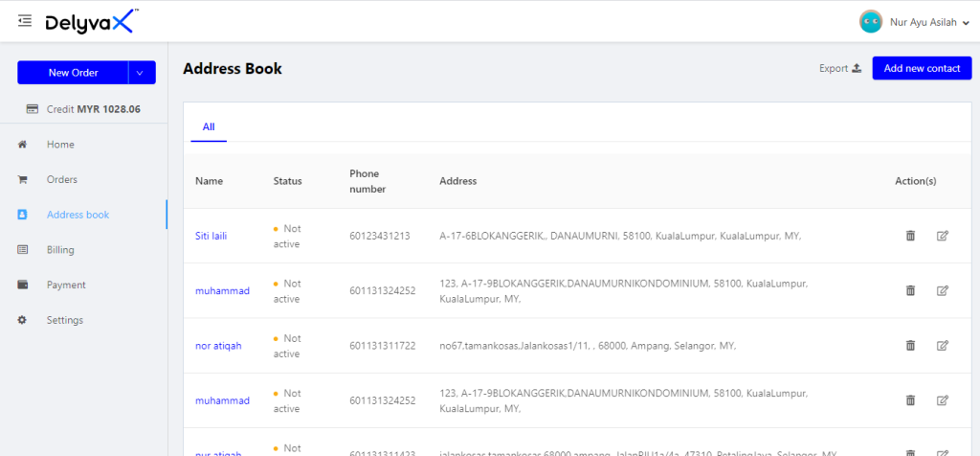980x456 pixels.
Task: Click address no67,tamankosas Ampang Selangor
Action: coord(589,346)
